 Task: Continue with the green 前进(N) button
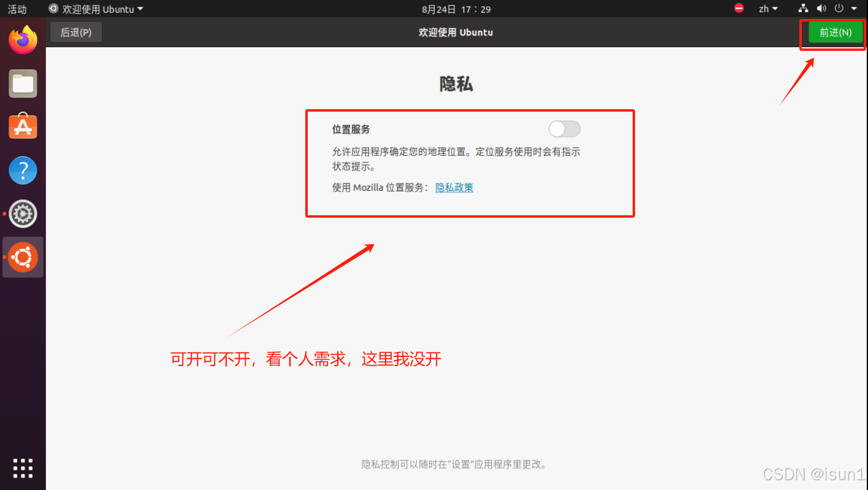836,33
